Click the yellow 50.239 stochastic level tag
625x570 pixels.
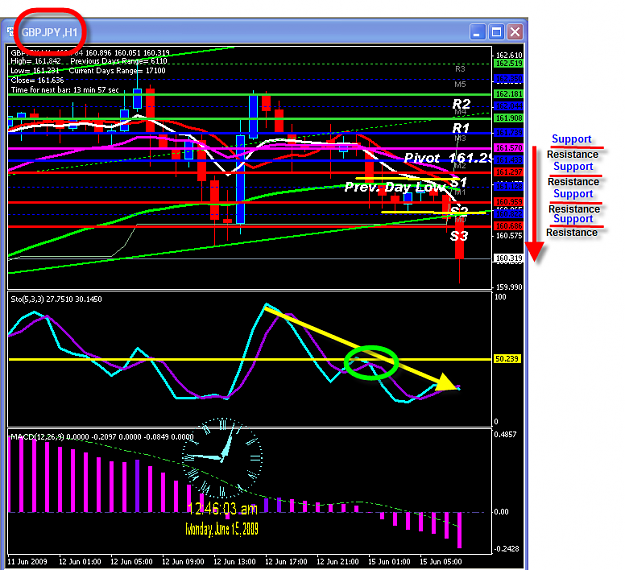coord(507,359)
